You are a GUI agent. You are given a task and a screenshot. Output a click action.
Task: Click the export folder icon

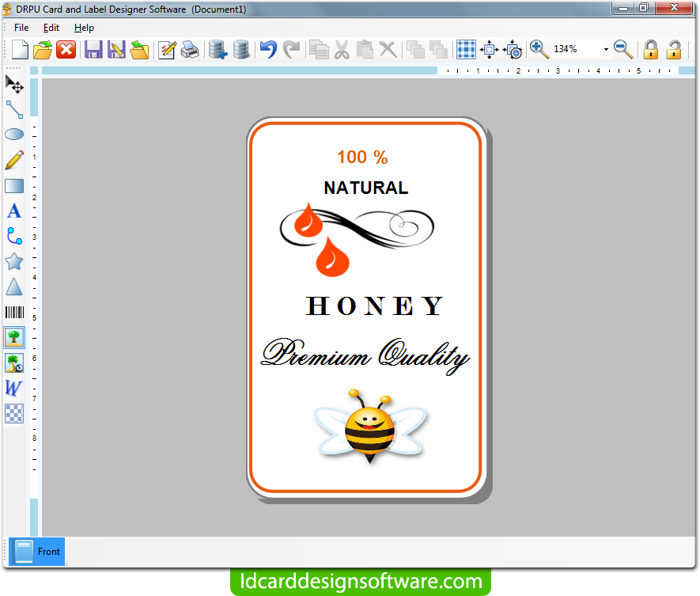[139, 50]
